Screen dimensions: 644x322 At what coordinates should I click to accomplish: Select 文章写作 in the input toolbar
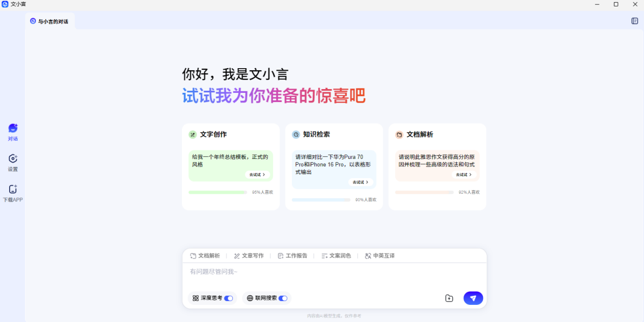click(249, 256)
